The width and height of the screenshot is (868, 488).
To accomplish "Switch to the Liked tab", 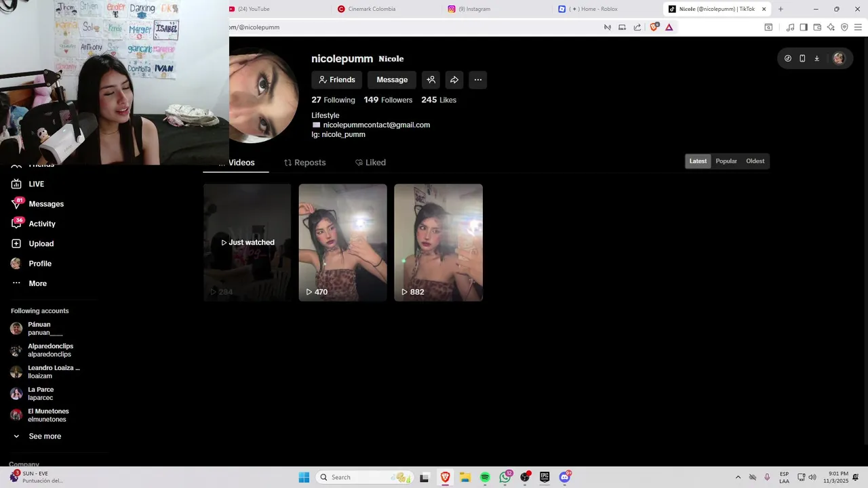I will tap(370, 163).
